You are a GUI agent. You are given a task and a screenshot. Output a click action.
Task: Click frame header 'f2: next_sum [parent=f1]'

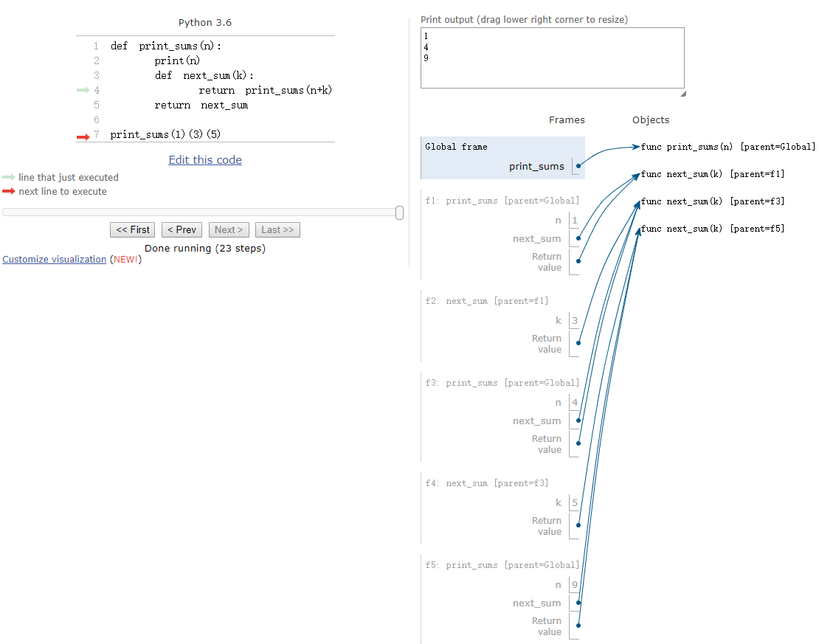coord(487,301)
